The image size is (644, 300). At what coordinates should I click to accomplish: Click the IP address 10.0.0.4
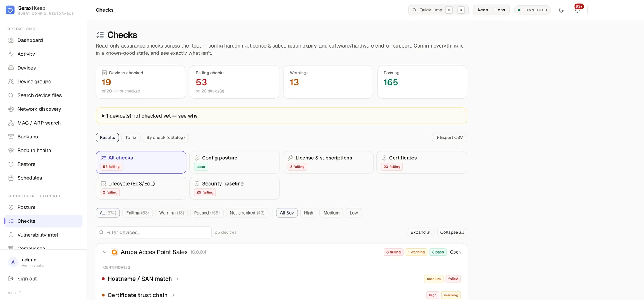click(198, 252)
